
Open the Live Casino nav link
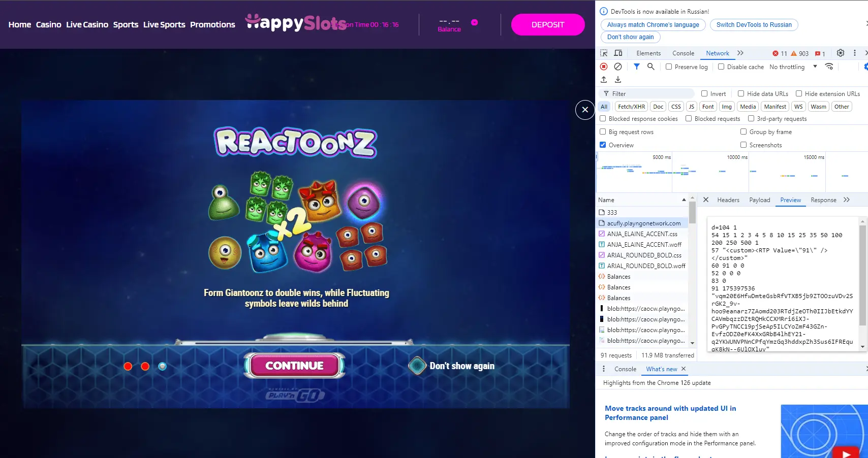(87, 24)
